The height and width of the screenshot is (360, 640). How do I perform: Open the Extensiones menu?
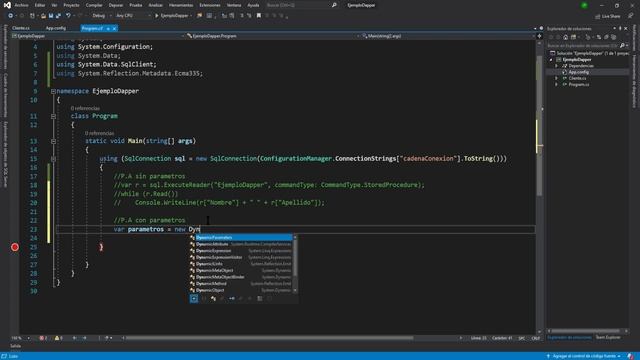(x=210, y=5)
